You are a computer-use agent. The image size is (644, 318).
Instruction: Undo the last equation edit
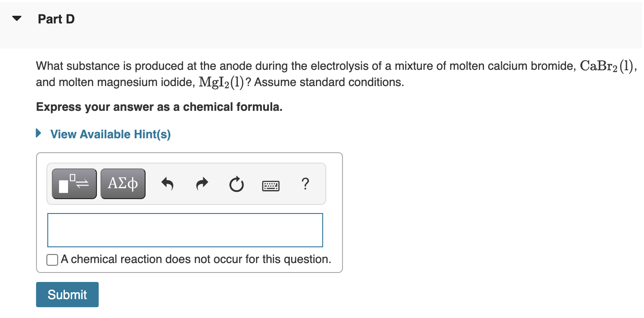pyautogui.click(x=167, y=183)
